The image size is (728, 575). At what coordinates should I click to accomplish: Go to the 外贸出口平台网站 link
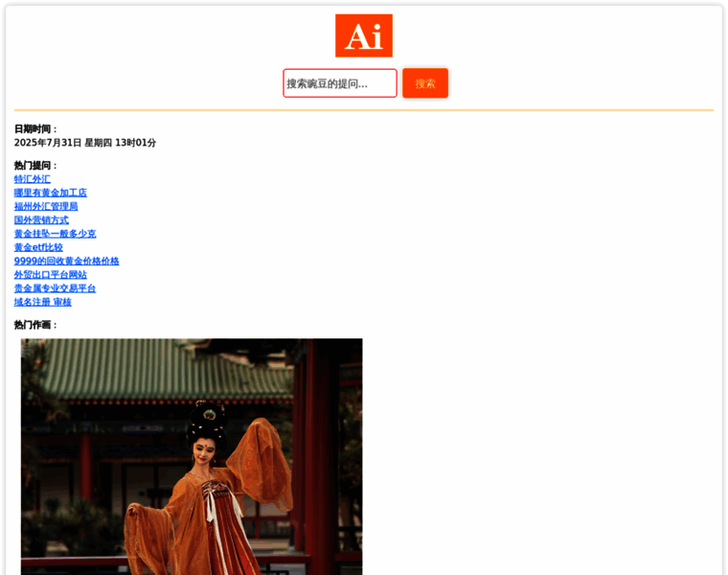tap(50, 275)
